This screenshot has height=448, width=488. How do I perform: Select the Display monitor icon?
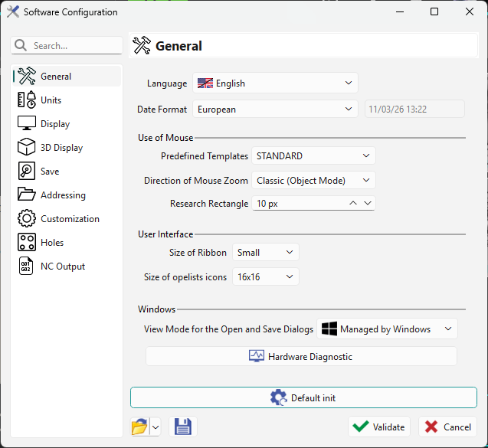click(x=27, y=123)
